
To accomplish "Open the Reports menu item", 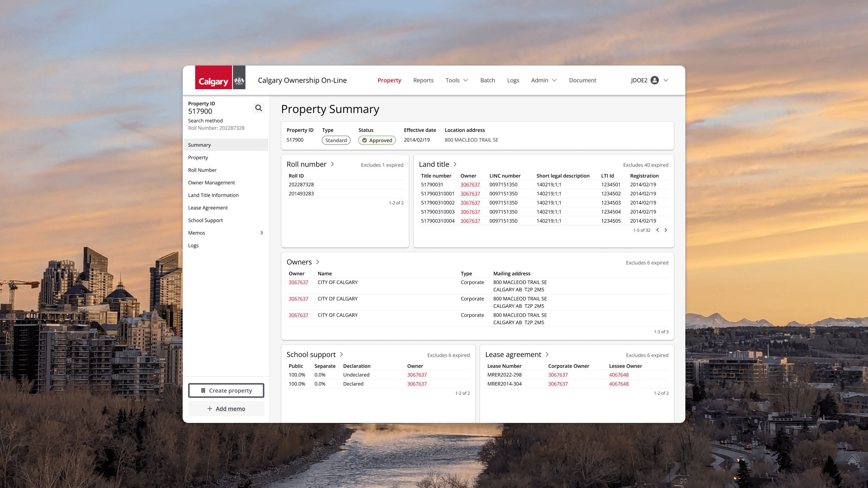I will (423, 80).
